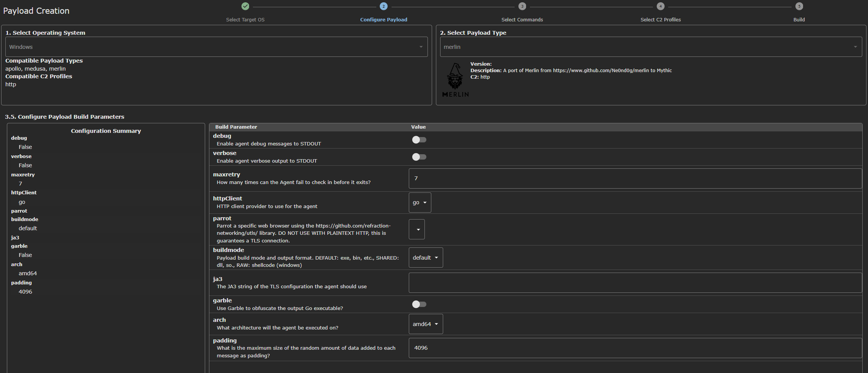Image resolution: width=868 pixels, height=373 pixels.
Task: Click the step 5 Build circle icon
Action: click(799, 6)
